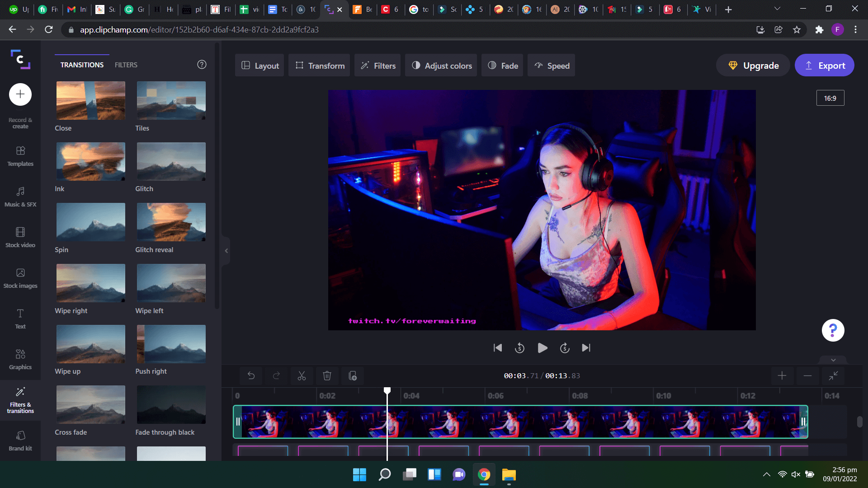Select the crop/media detach icon
The height and width of the screenshot is (488, 868).
coord(352,376)
